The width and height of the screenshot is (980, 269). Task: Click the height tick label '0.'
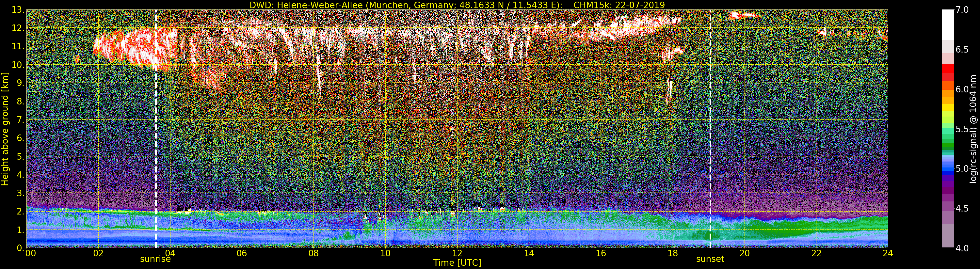(21, 248)
